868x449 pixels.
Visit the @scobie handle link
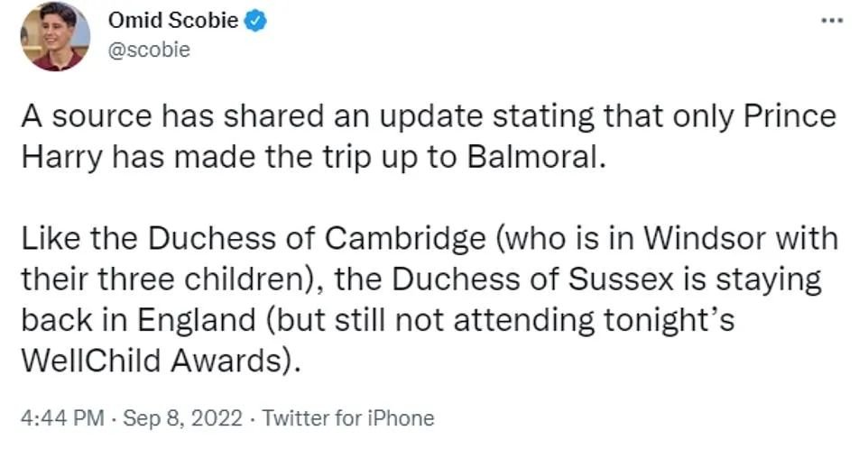(150, 50)
